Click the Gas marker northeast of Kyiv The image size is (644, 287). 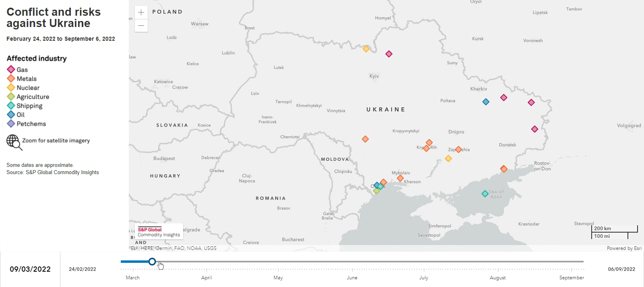pyautogui.click(x=389, y=54)
